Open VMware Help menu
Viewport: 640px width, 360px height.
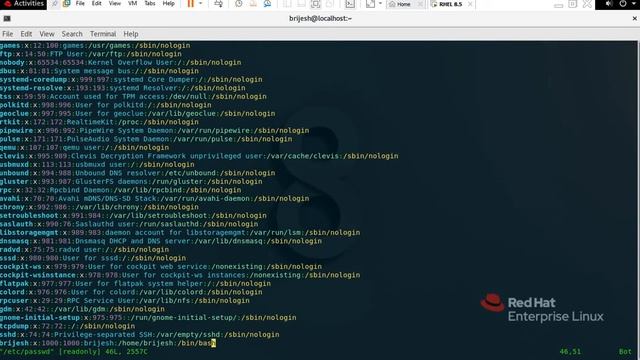(x=169, y=3)
